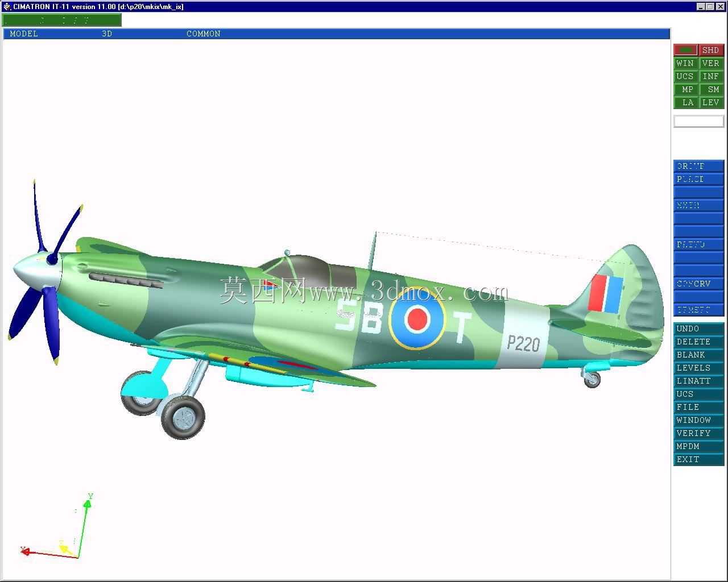728x582 pixels.
Task: Open LEVELS from the side menu
Action: pyautogui.click(x=699, y=368)
